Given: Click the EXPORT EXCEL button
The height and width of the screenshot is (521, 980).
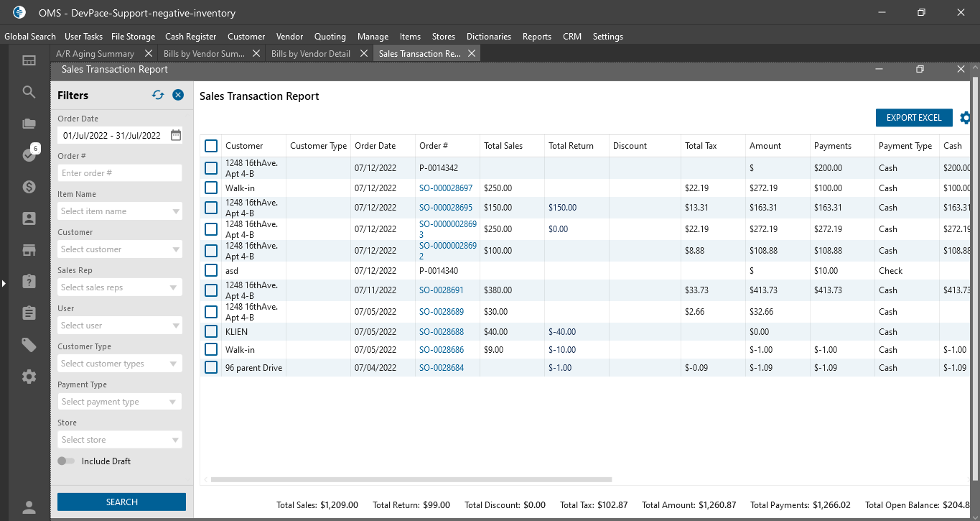Looking at the screenshot, I should pos(913,118).
